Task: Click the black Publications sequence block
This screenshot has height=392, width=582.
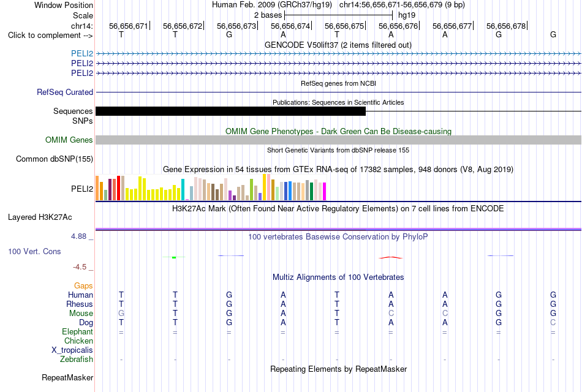Action: [x=230, y=111]
